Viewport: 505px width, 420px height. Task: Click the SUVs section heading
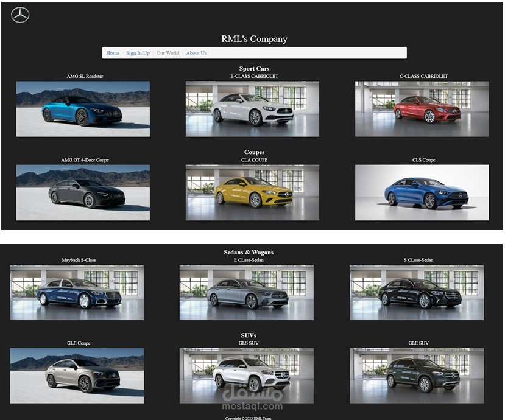tap(249, 335)
